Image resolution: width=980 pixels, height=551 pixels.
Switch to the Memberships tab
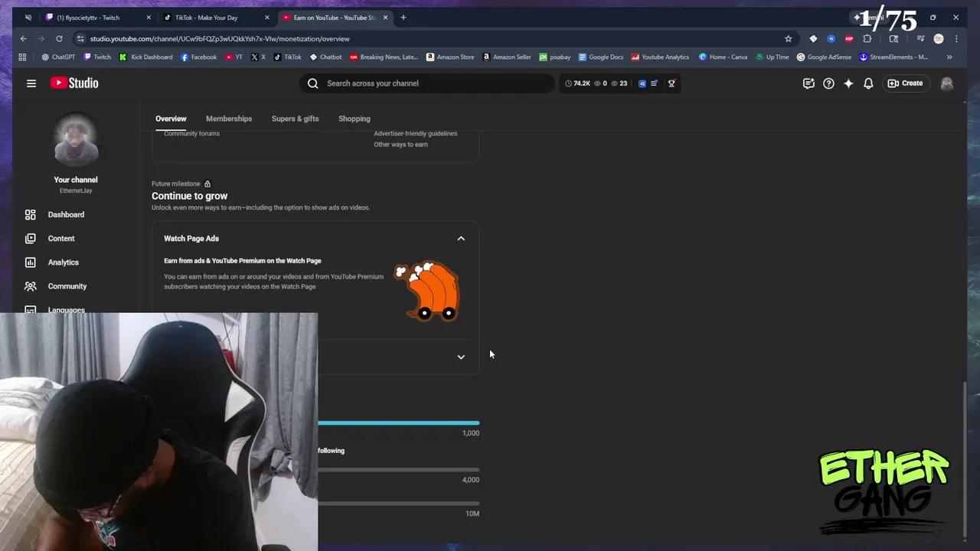(229, 119)
